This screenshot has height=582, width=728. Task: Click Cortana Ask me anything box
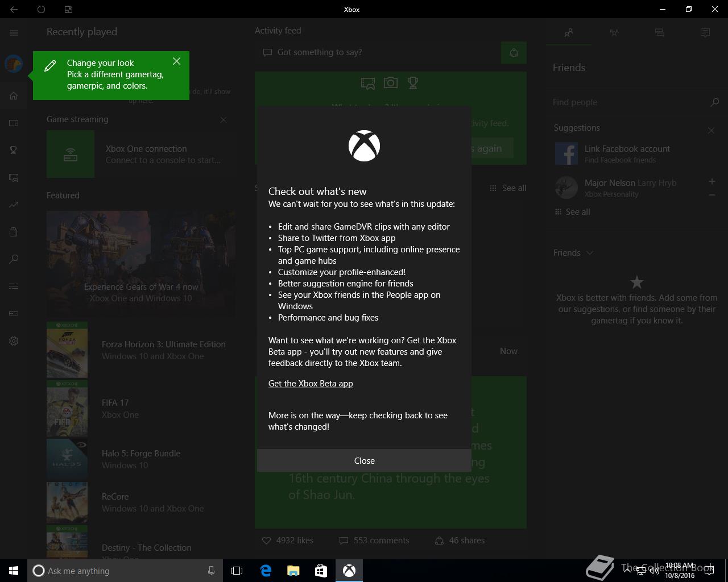tap(125, 571)
